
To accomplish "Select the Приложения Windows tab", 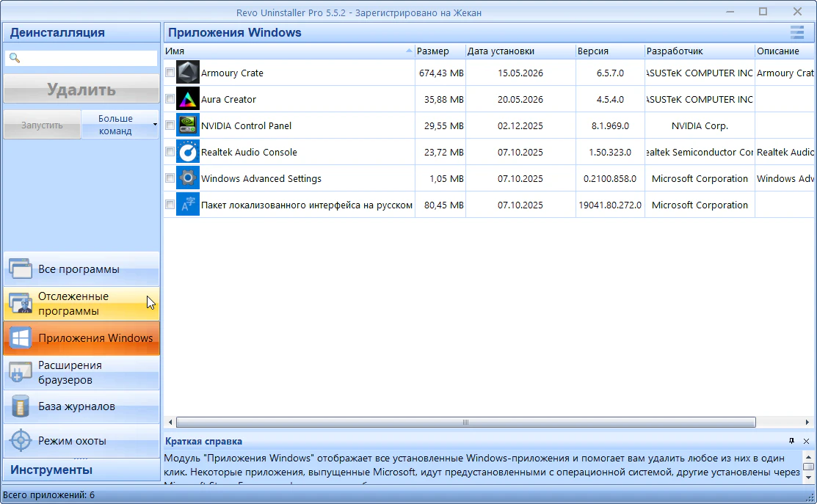I will click(81, 338).
